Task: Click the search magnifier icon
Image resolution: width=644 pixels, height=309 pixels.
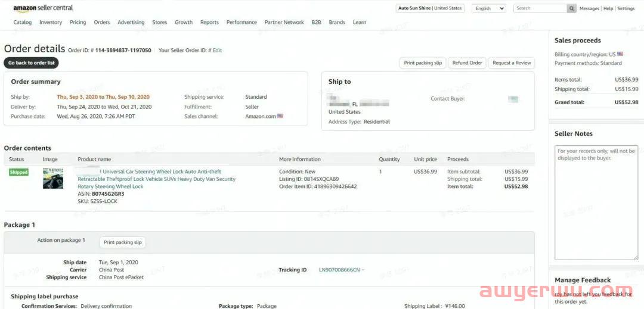Action: click(x=571, y=8)
